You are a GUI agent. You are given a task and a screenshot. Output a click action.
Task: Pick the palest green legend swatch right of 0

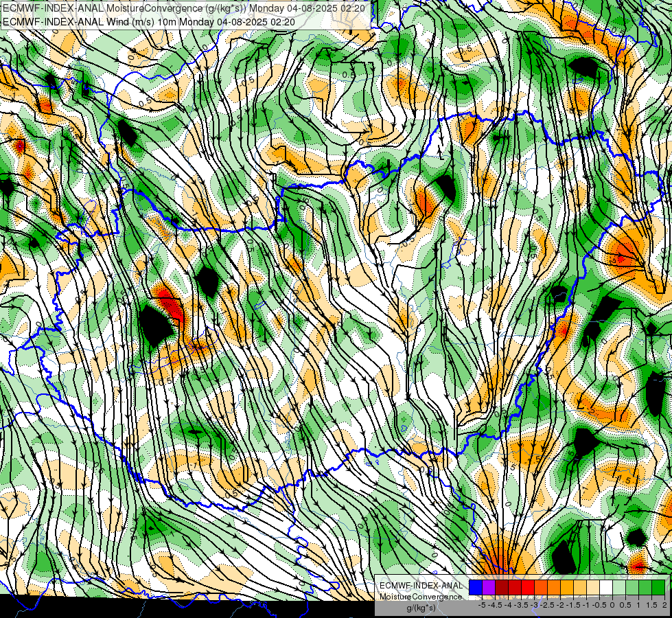pyautogui.click(x=619, y=588)
